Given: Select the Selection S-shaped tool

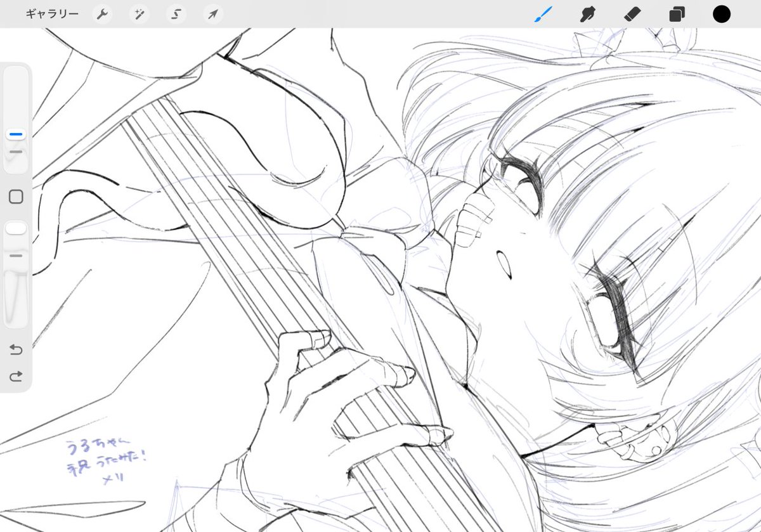Looking at the screenshot, I should [x=176, y=14].
